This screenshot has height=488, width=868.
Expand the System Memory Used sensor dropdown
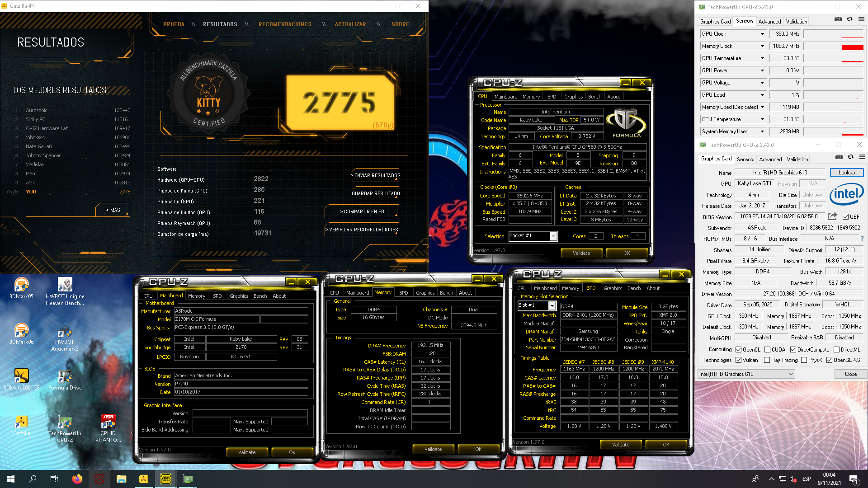tap(762, 131)
